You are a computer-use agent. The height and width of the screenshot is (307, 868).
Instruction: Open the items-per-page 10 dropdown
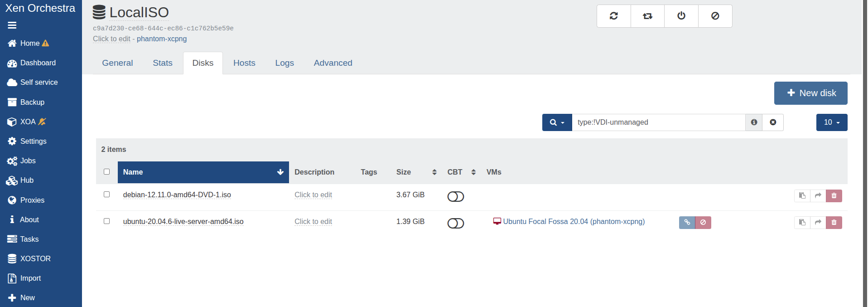(831, 122)
